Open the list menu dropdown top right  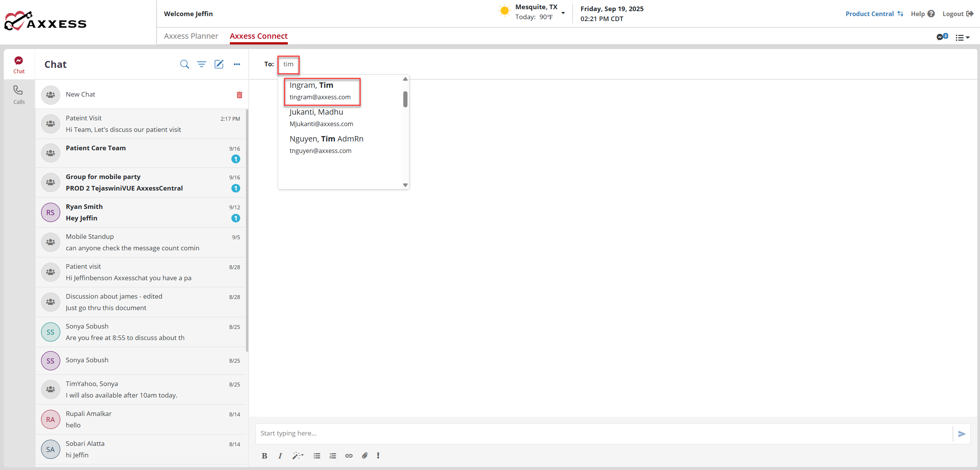click(x=962, y=38)
